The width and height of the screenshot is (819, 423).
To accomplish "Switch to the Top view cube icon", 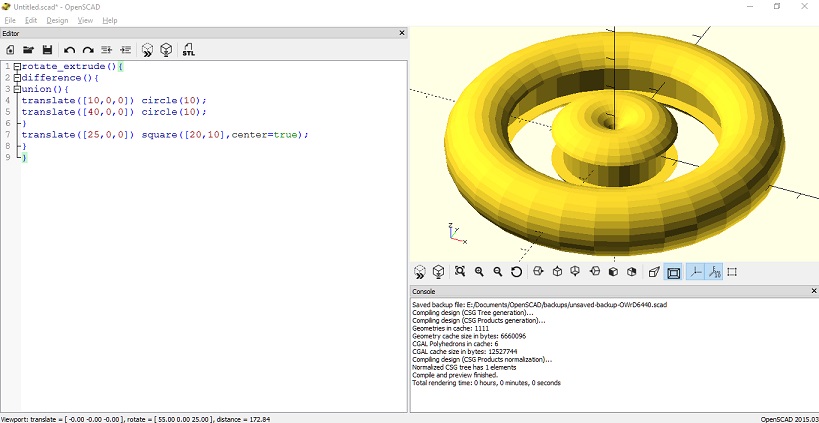I will [x=557, y=272].
